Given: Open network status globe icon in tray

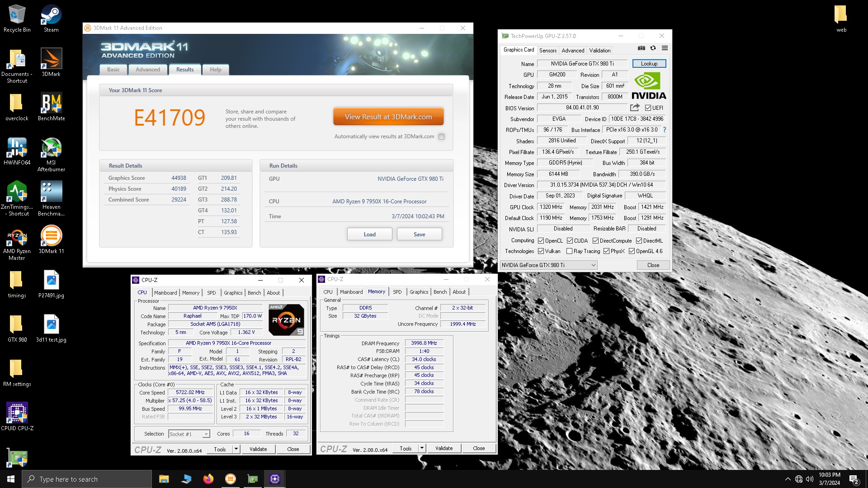Looking at the screenshot, I should 798,479.
